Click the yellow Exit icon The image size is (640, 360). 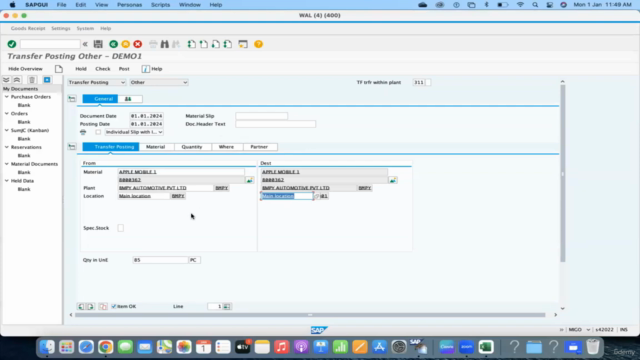coord(126,44)
